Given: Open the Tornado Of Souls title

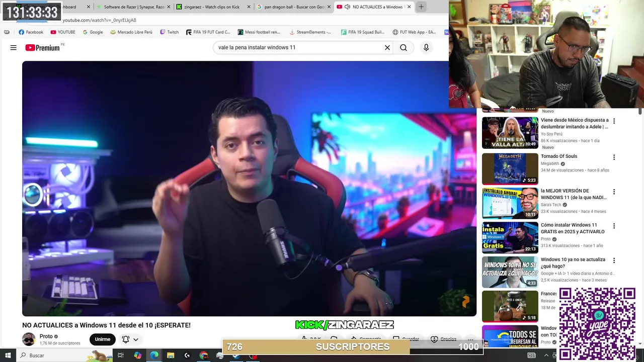Looking at the screenshot, I should pyautogui.click(x=559, y=156).
